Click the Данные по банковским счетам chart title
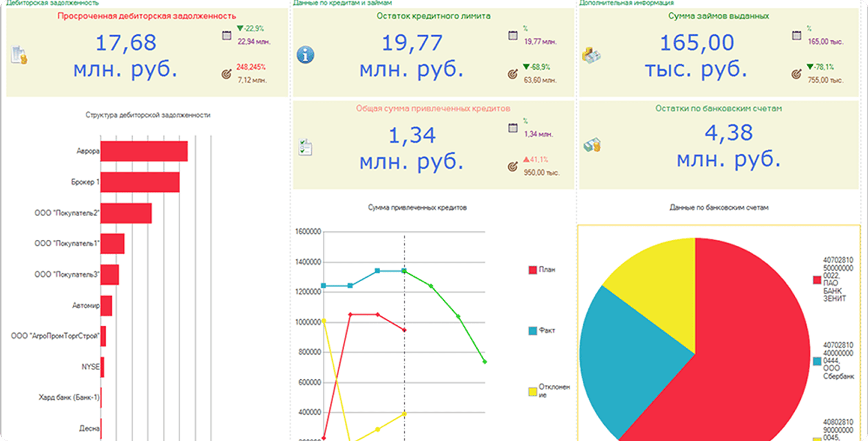Viewport: 868px width, 441px height. tap(719, 208)
